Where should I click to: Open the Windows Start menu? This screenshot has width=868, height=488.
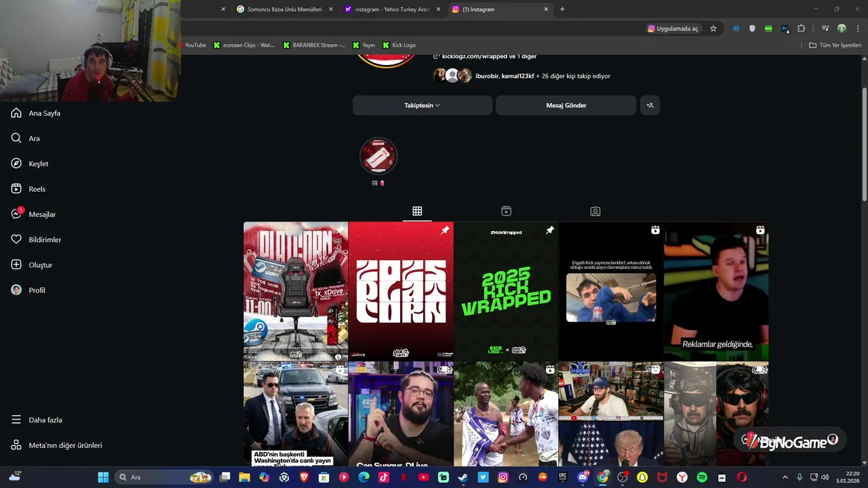[x=103, y=477]
